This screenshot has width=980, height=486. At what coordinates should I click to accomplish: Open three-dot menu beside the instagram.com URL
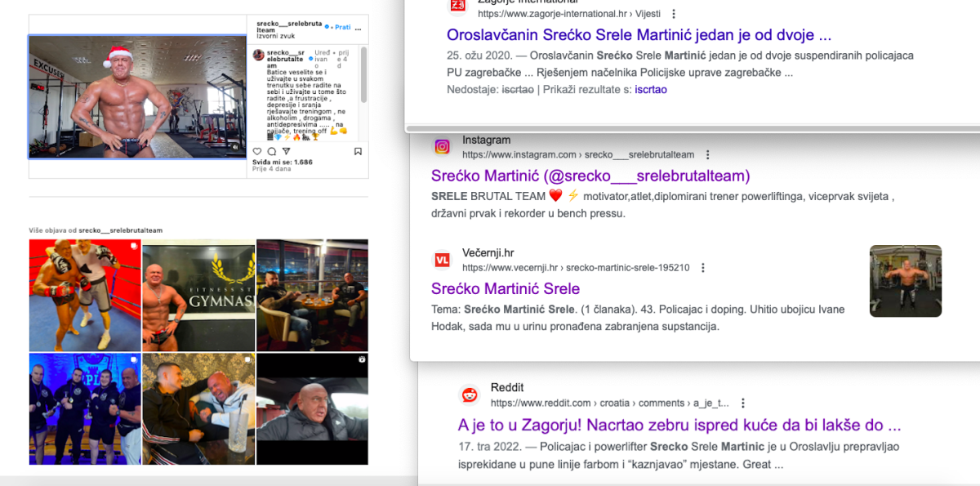click(708, 154)
